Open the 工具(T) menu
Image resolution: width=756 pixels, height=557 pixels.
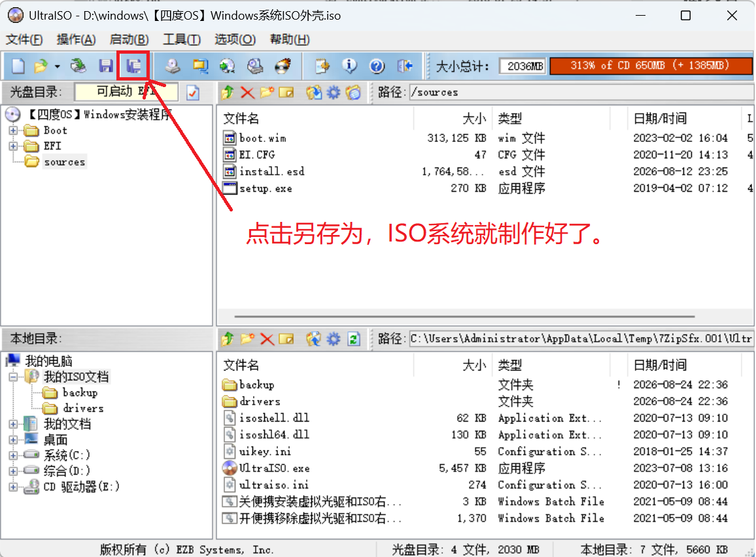[x=181, y=39]
